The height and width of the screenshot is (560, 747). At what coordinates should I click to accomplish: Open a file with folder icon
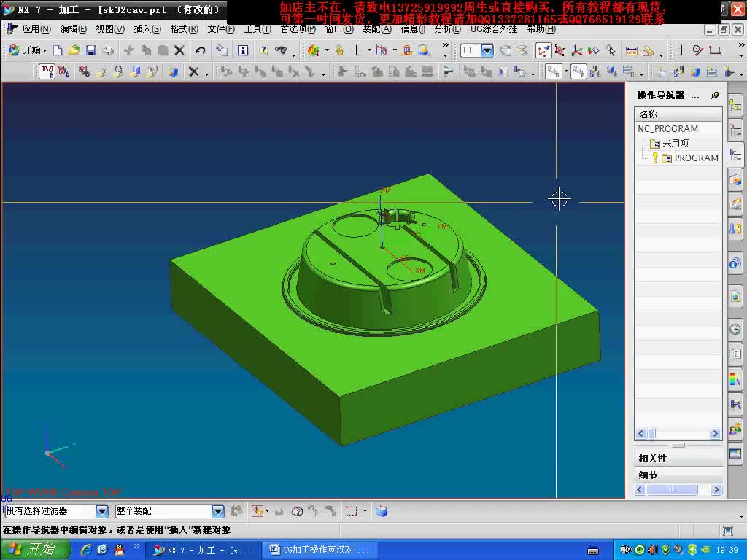(74, 50)
